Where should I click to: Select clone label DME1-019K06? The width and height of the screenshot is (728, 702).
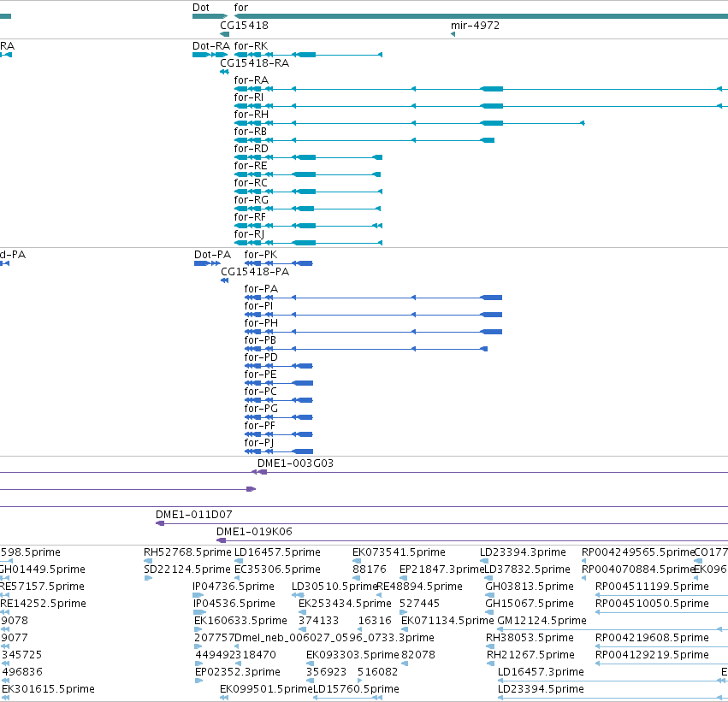pos(254,532)
